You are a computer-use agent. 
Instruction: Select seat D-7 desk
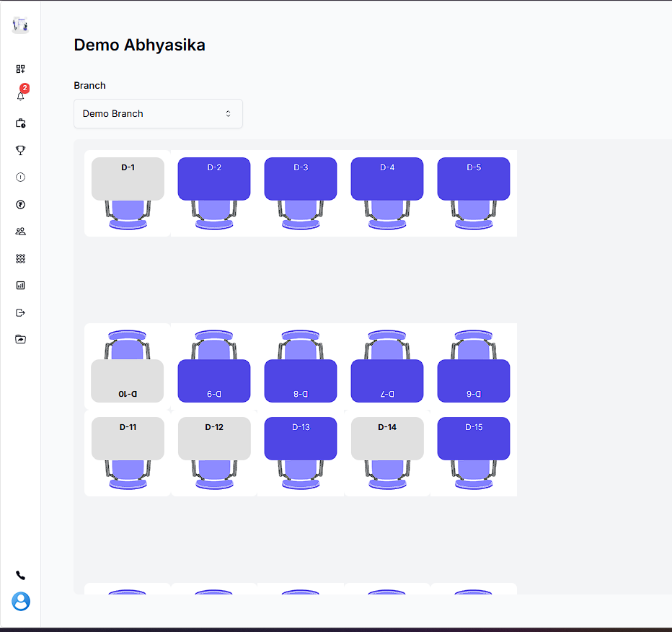(x=387, y=381)
